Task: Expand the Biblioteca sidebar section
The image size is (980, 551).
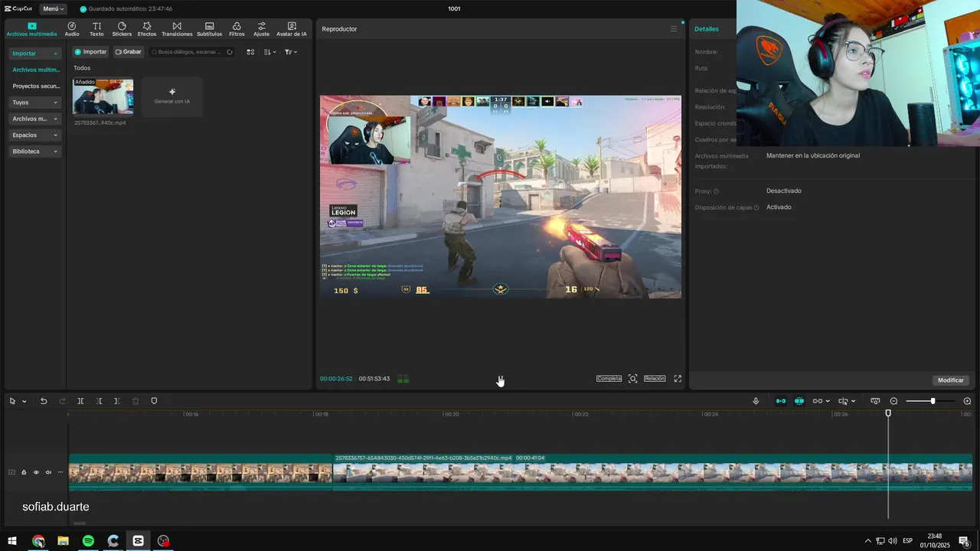Action: [x=35, y=152]
